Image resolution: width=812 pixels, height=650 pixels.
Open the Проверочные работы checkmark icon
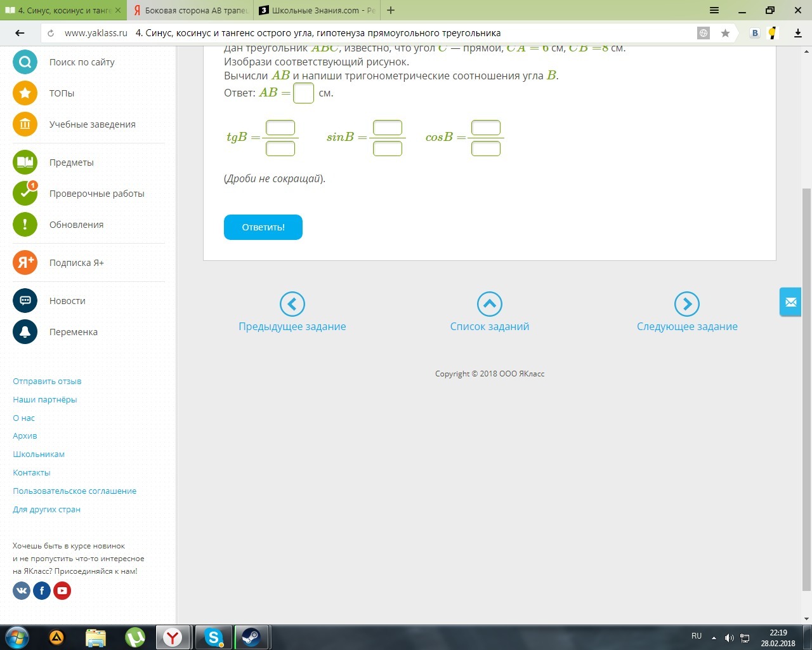point(25,194)
